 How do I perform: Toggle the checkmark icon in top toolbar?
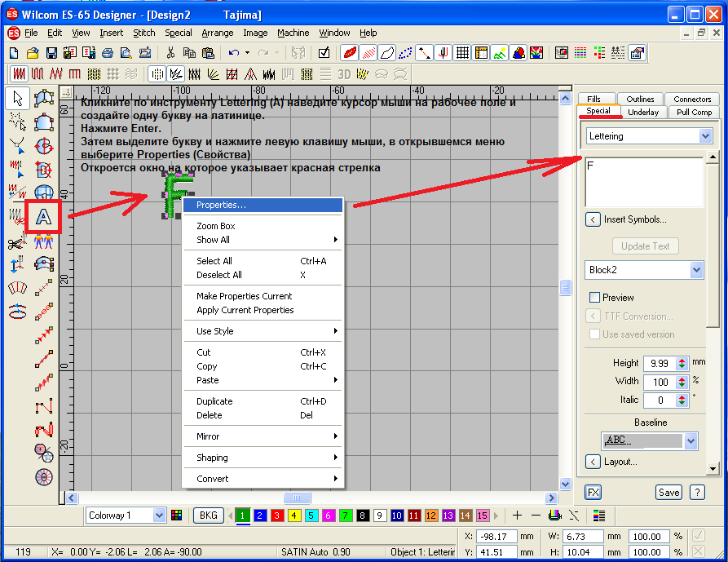click(x=324, y=53)
